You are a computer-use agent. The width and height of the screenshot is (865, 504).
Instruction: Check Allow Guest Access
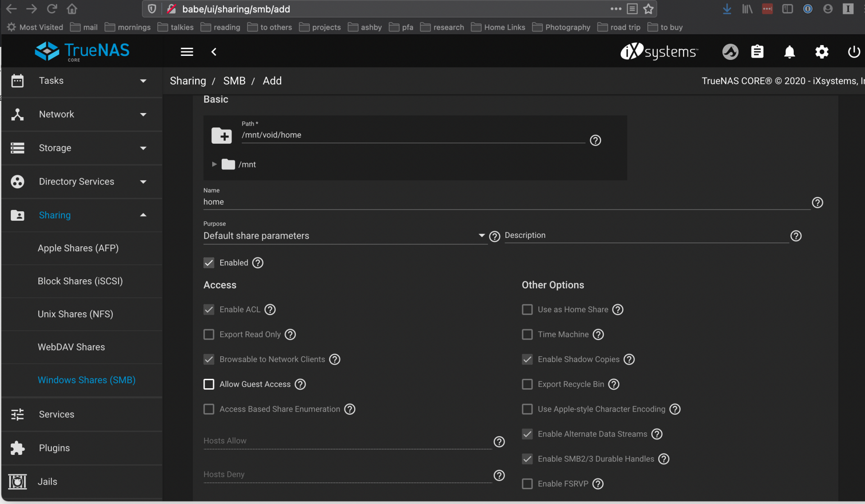(209, 384)
